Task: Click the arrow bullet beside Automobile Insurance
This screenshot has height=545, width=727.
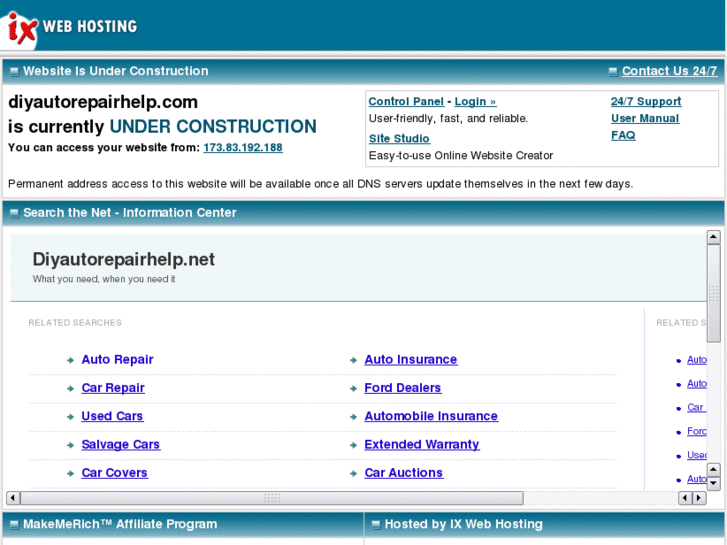Action: coord(353,417)
